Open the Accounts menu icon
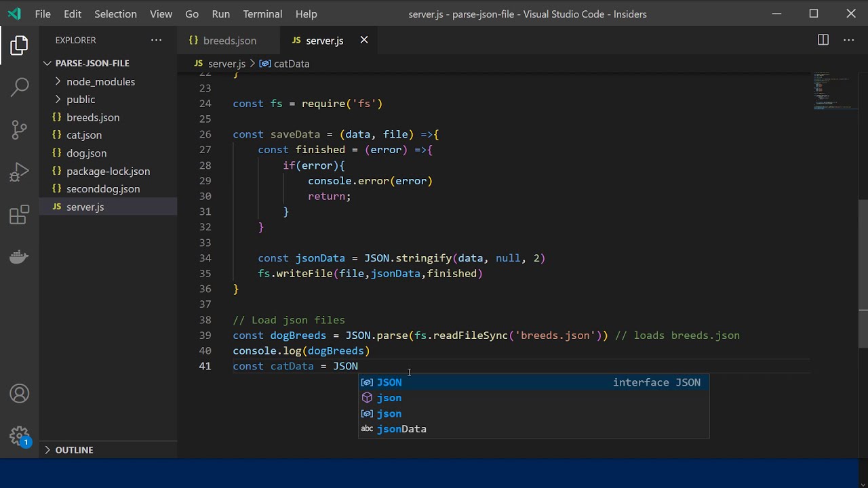The height and width of the screenshot is (488, 868). click(19, 394)
